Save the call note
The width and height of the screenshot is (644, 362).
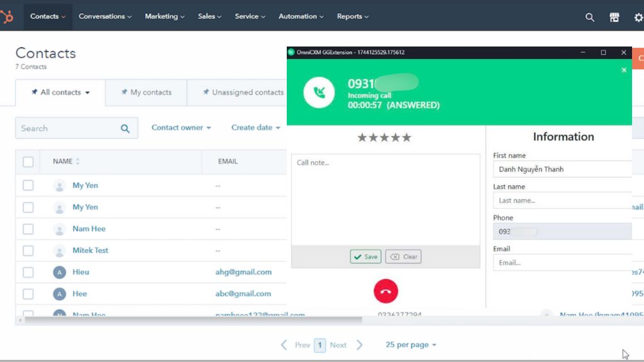coord(365,256)
